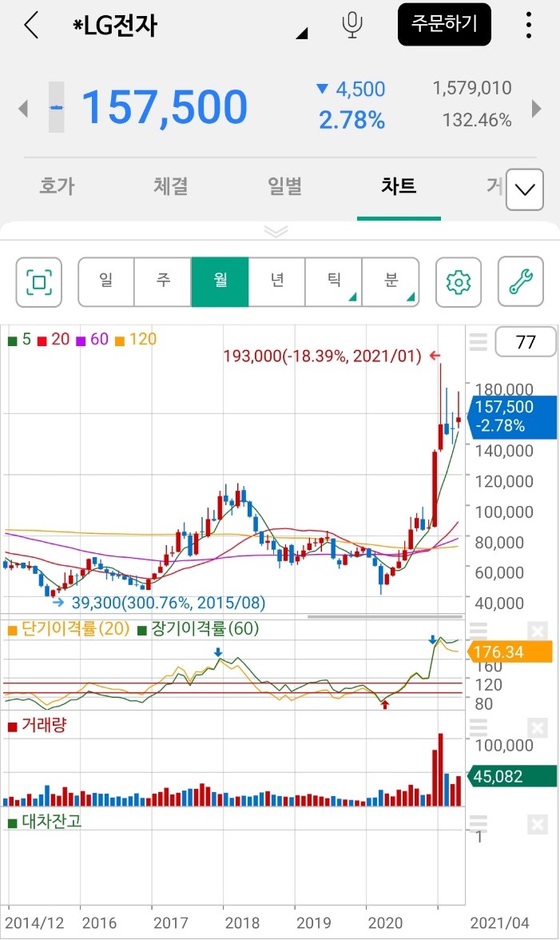Toggle the 20 moving average legend
This screenshot has height=940, width=560.
[54, 339]
